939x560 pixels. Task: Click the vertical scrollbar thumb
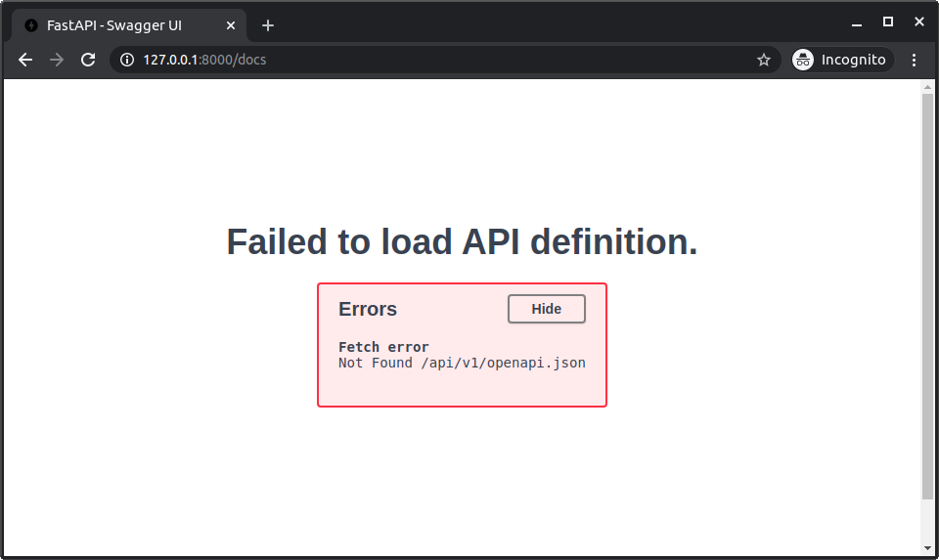click(x=927, y=293)
